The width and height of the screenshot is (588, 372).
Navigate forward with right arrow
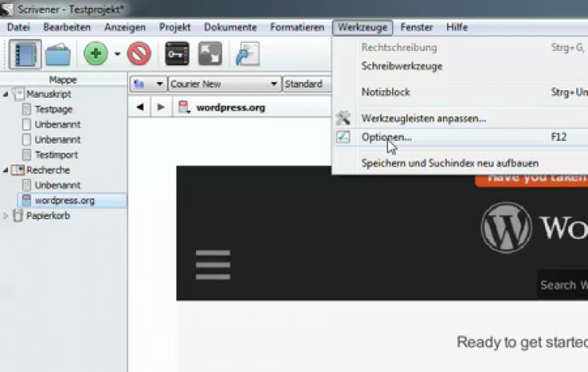point(160,107)
